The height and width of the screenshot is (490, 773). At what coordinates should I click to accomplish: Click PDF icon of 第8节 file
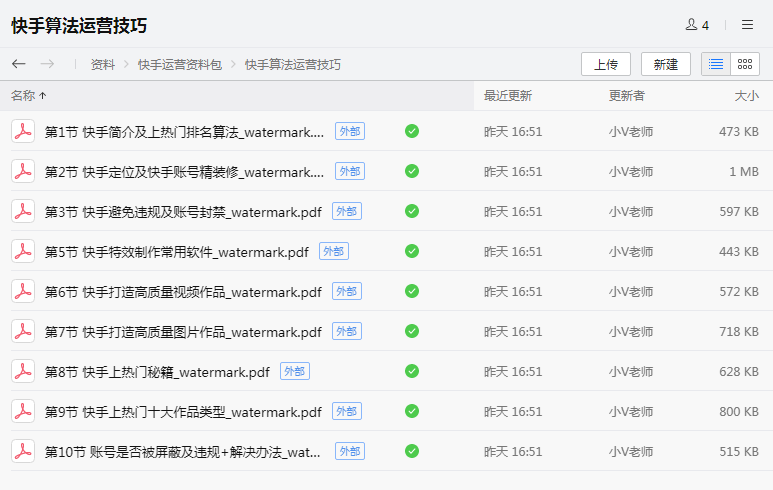point(23,371)
